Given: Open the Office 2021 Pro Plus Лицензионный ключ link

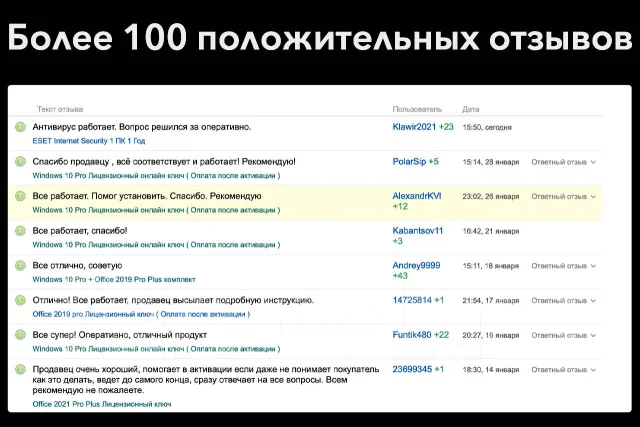Looking at the screenshot, I should 102,404.
